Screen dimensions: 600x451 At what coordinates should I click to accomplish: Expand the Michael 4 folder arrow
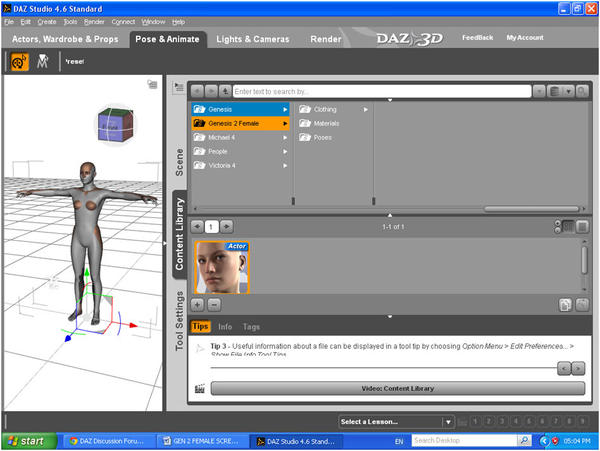285,138
